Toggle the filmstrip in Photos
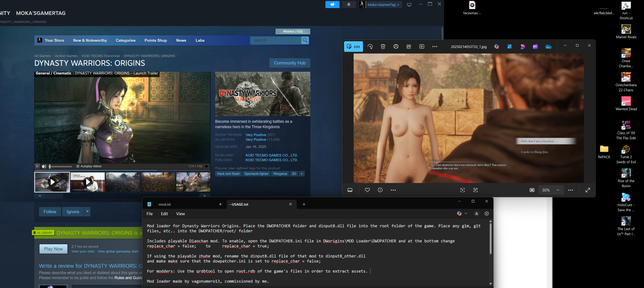Screen dimensions: 644x288 (350, 190)
